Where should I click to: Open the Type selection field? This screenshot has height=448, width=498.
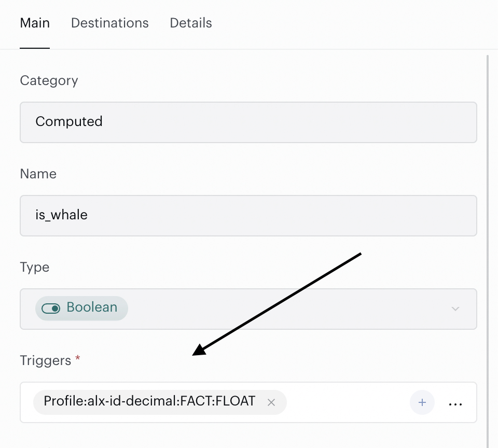[x=248, y=309]
